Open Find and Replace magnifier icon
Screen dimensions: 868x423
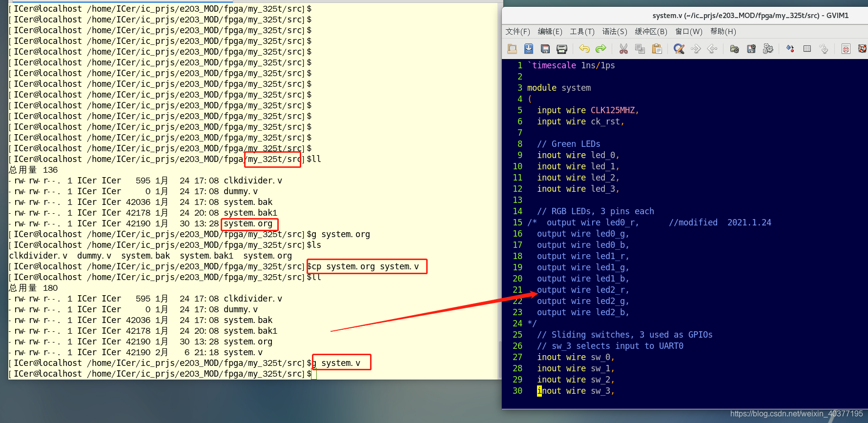point(679,49)
